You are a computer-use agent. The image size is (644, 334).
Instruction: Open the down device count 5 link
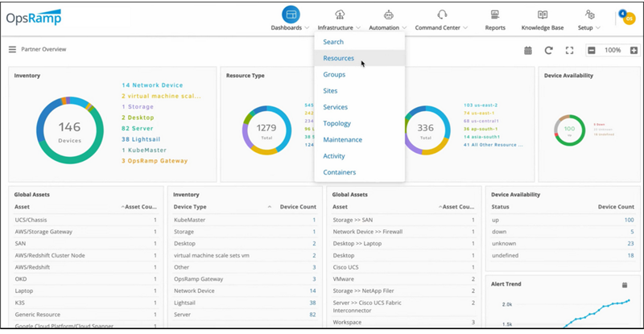coord(632,232)
